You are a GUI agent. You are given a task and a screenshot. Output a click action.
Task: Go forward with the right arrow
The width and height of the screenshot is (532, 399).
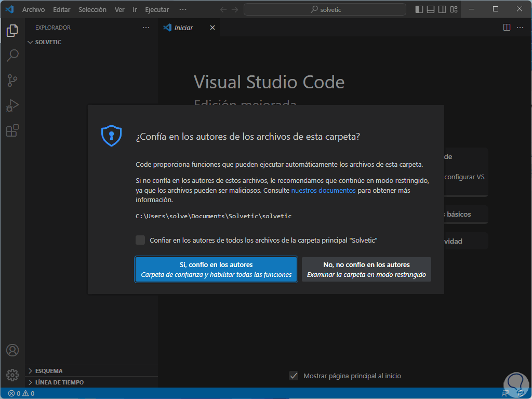tap(235, 9)
